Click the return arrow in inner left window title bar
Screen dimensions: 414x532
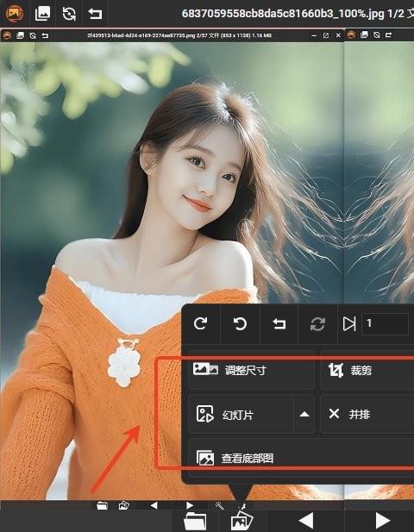(x=45, y=35)
